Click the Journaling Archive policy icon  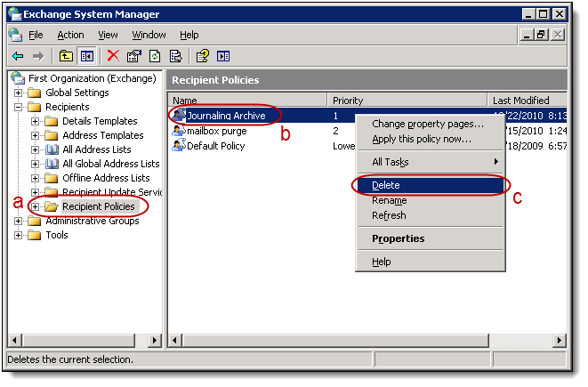click(x=179, y=115)
